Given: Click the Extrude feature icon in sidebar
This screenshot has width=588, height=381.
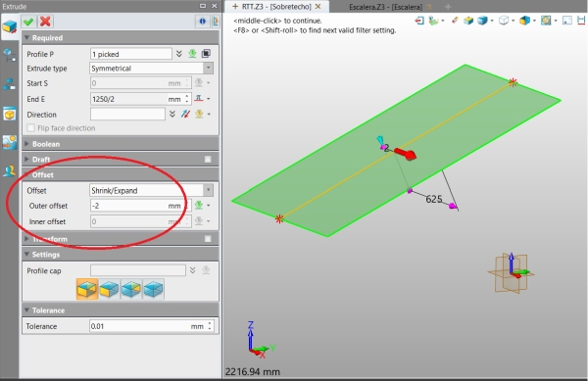Looking at the screenshot, I should click(x=10, y=27).
